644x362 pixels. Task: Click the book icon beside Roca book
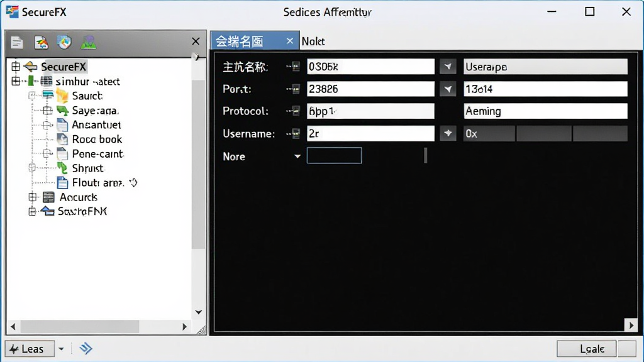62,139
